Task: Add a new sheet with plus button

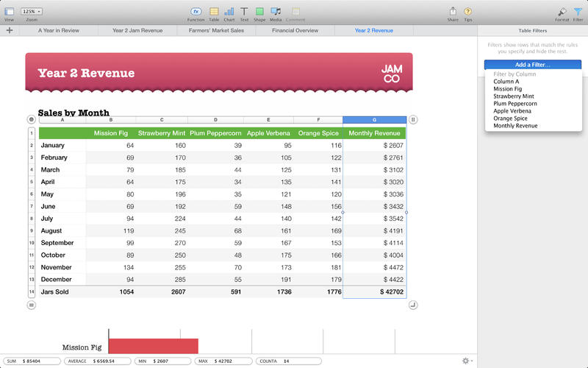Action: pyautogui.click(x=9, y=31)
